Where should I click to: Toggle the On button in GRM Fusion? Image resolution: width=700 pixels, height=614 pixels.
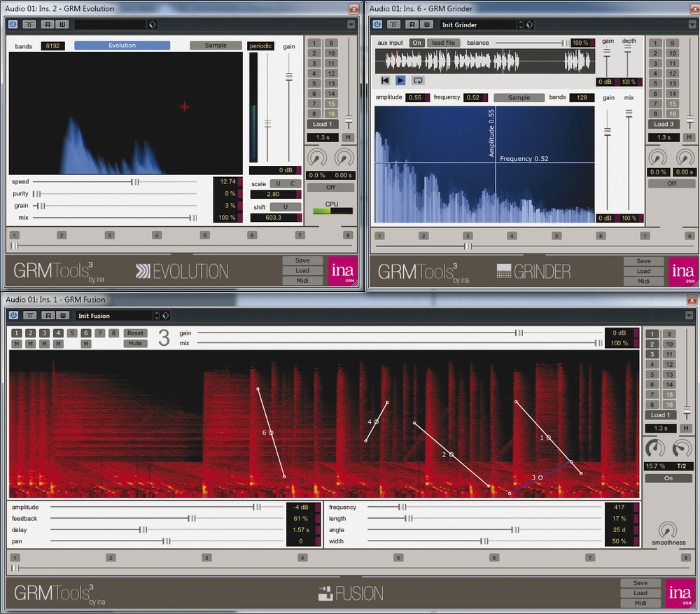pos(668,477)
